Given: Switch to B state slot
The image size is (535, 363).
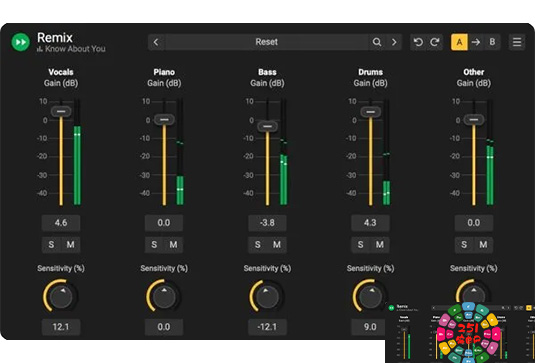Looking at the screenshot, I should tap(492, 42).
